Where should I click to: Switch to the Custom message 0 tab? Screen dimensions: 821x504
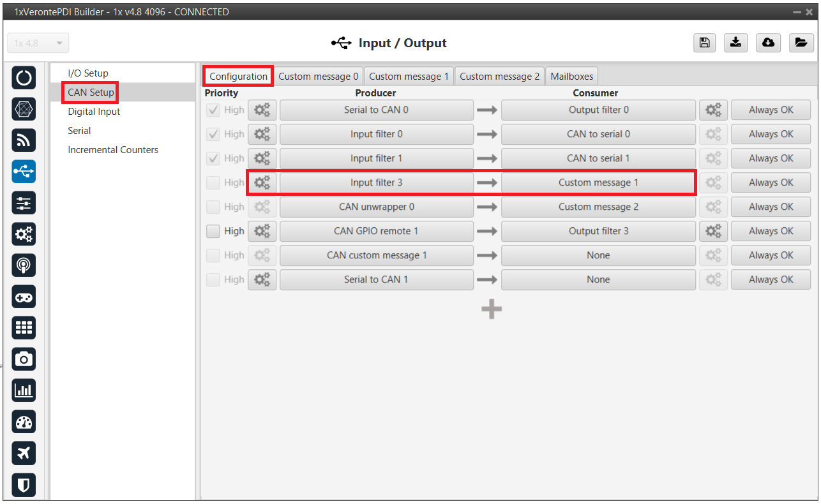click(318, 77)
